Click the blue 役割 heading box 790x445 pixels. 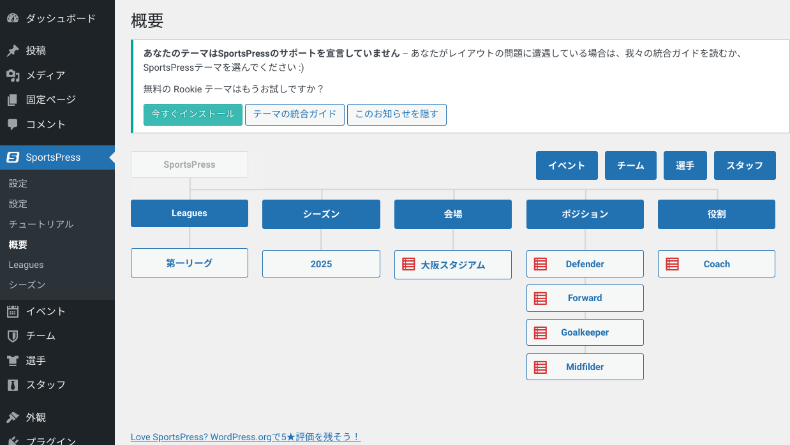[716, 214]
